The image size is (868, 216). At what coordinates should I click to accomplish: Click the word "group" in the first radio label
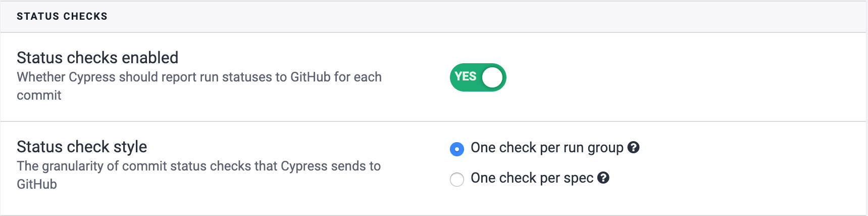[605, 148]
